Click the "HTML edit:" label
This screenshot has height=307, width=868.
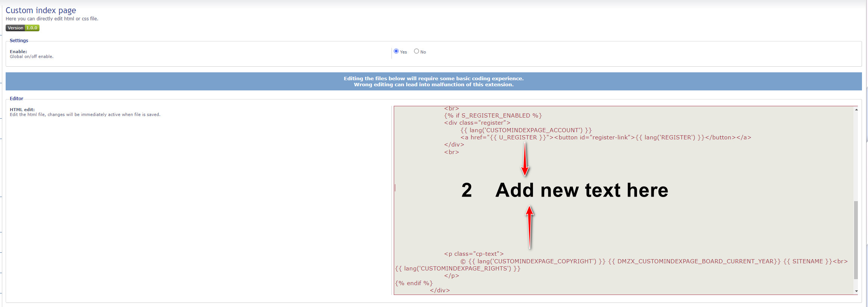[22, 110]
